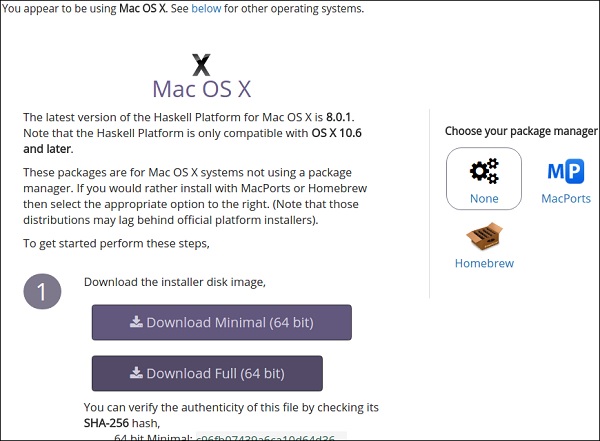Choose the "None" package manager label

(x=484, y=199)
